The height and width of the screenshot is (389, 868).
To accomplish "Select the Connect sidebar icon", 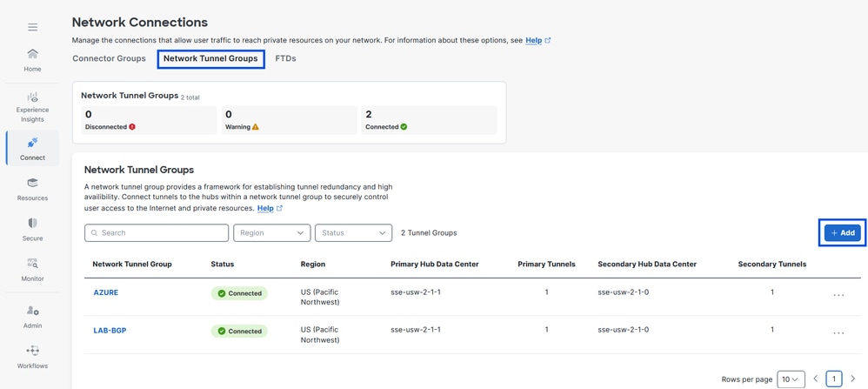I will [x=32, y=148].
